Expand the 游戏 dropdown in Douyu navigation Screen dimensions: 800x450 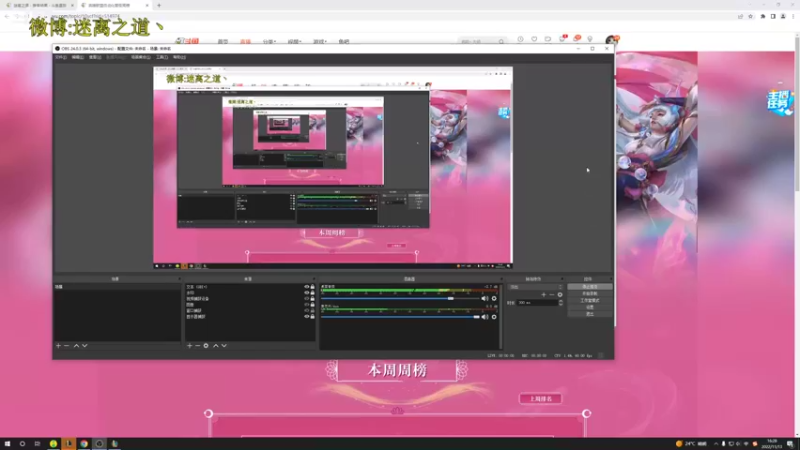click(x=319, y=42)
